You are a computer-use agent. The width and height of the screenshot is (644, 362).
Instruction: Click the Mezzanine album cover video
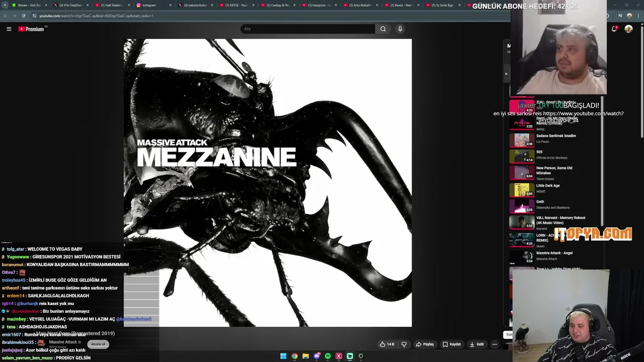(x=268, y=183)
